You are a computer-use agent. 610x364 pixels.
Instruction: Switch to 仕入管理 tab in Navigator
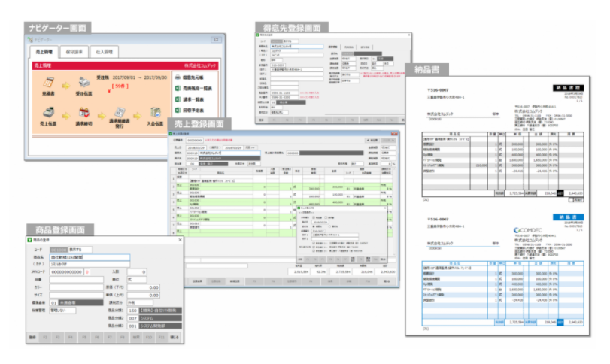(105, 52)
